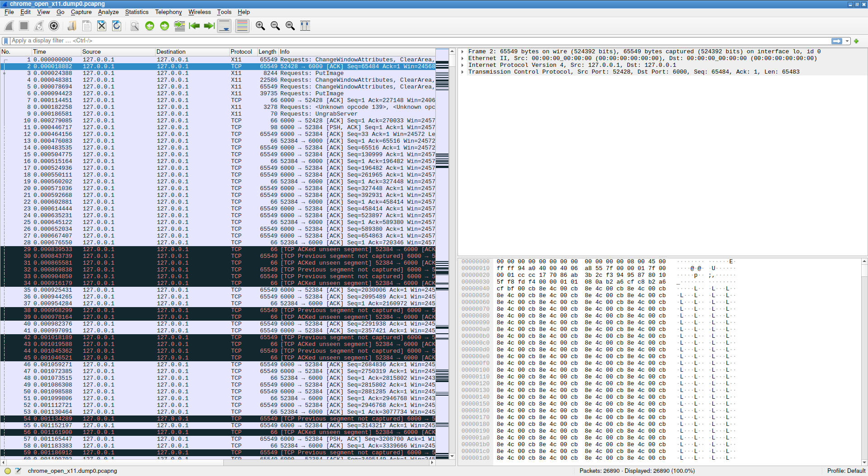Open the Capture menu
868x476 pixels.
[81, 12]
